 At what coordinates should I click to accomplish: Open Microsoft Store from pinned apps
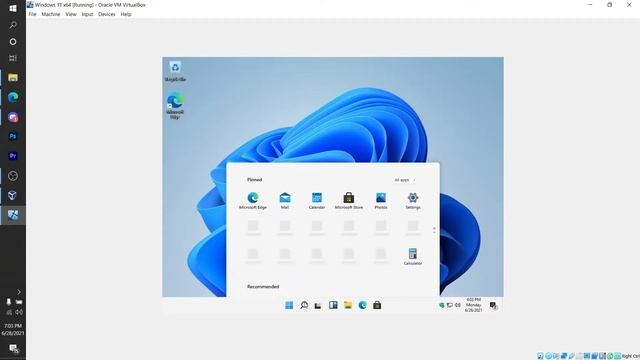[x=349, y=201]
